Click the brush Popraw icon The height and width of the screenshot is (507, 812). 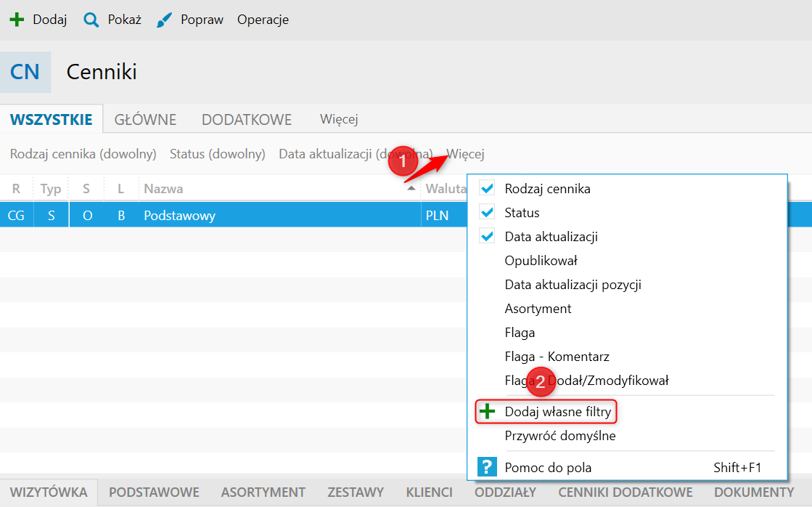point(164,20)
